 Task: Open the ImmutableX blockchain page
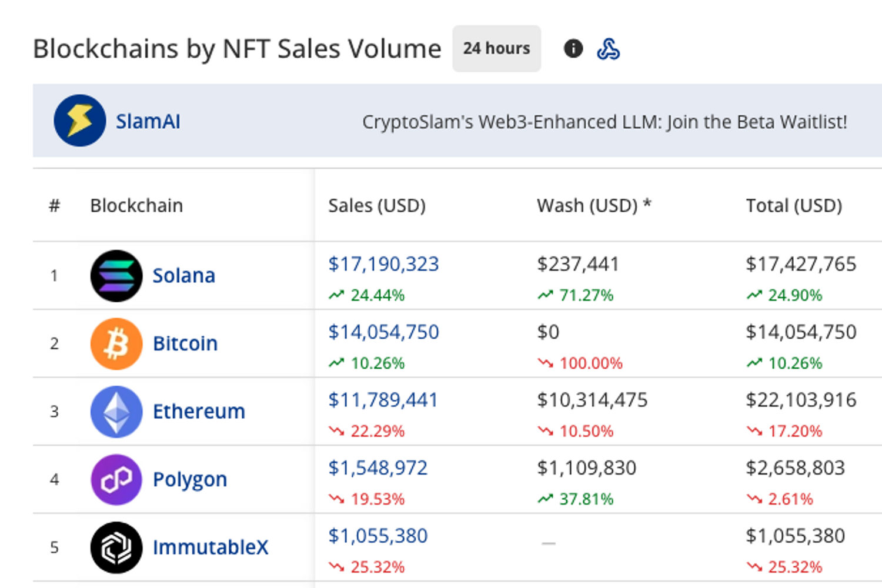point(210,547)
